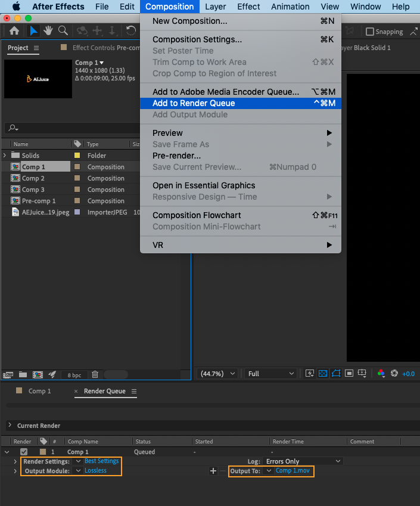Toggle mask and shape path visibility
The width and height of the screenshot is (420, 506).
(x=336, y=373)
